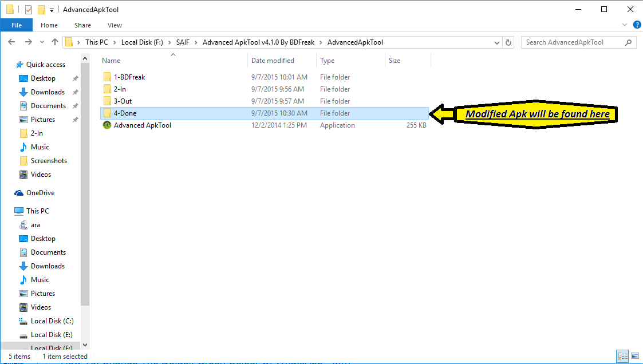Click the Back navigation arrow
This screenshot has width=643, height=364.
12,42
